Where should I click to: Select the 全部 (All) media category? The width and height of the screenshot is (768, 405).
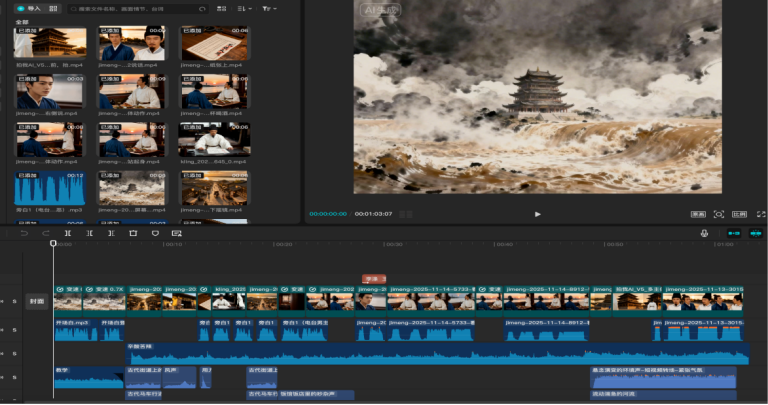click(x=21, y=20)
